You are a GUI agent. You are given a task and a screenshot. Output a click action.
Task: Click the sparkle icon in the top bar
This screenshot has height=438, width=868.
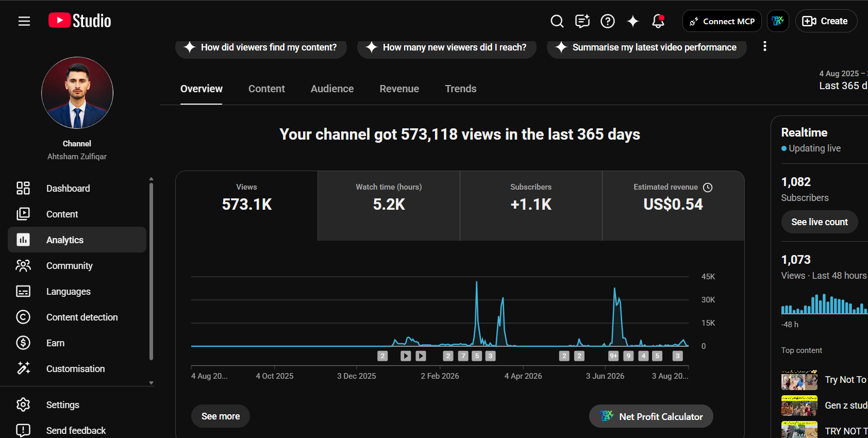click(633, 21)
